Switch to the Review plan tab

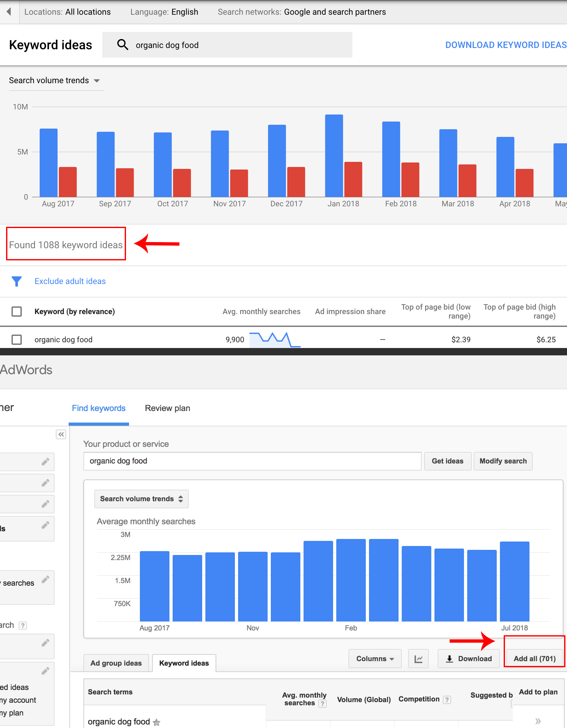coord(167,408)
